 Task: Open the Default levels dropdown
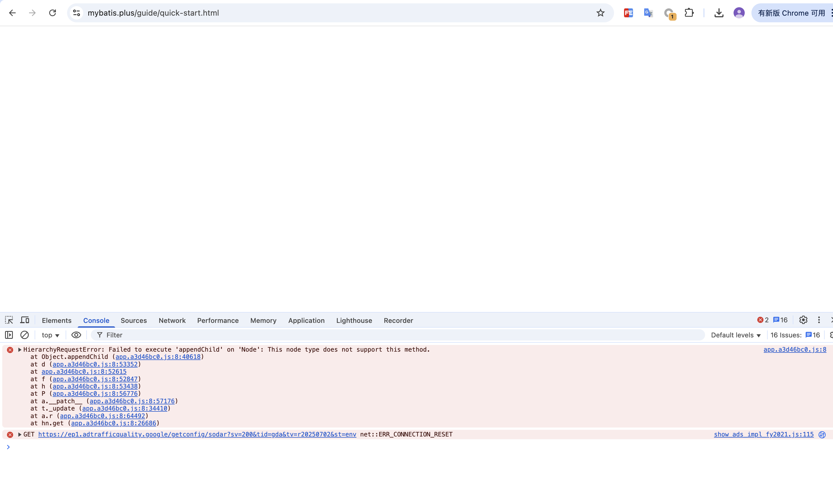[736, 335]
